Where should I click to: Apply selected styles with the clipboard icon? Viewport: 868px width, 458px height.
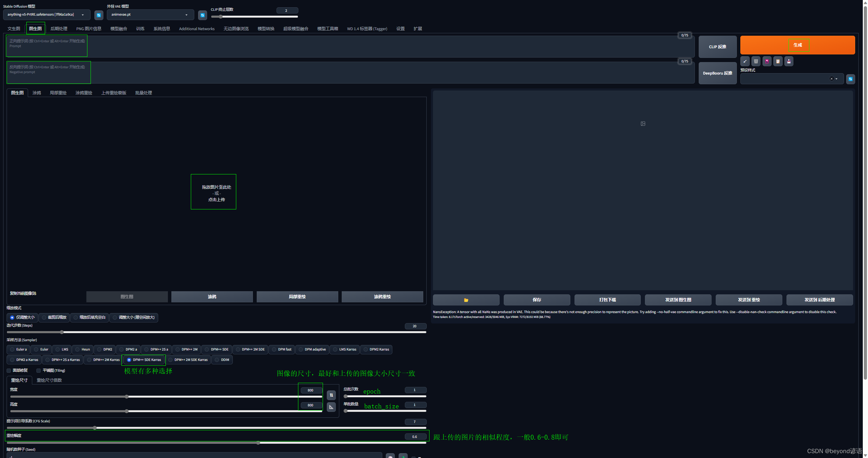pyautogui.click(x=778, y=61)
